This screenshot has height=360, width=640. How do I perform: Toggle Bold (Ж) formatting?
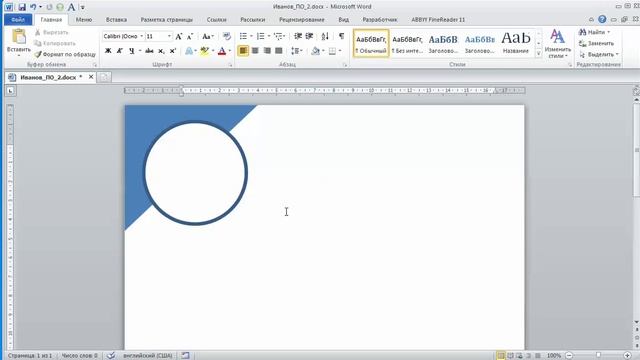point(108,51)
